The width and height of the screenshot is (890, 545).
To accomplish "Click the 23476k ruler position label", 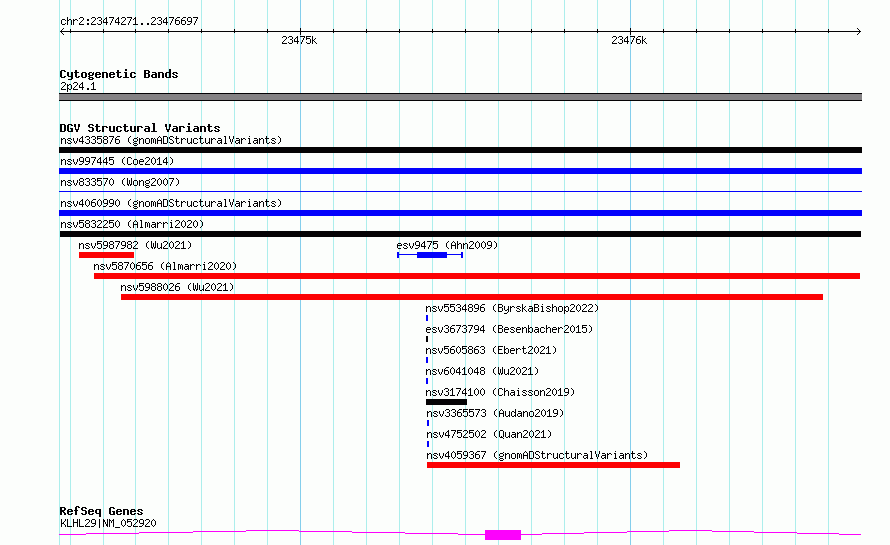I will [x=629, y=40].
